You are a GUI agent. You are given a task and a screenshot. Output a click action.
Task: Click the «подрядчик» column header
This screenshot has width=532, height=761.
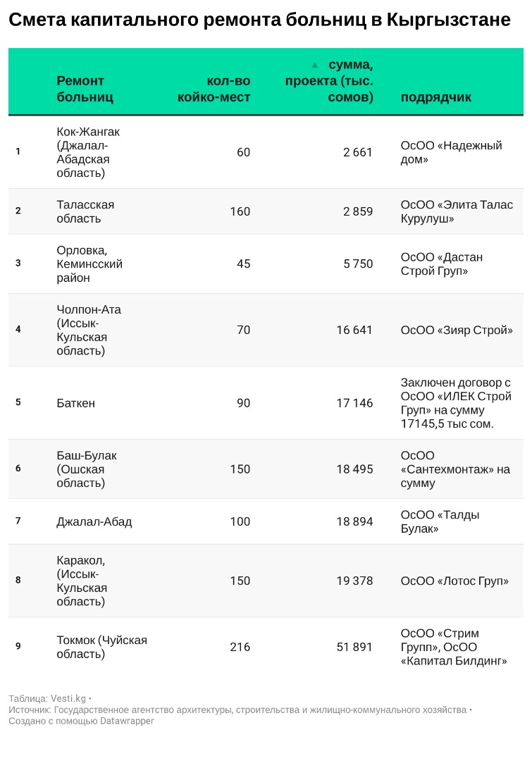coord(436,97)
